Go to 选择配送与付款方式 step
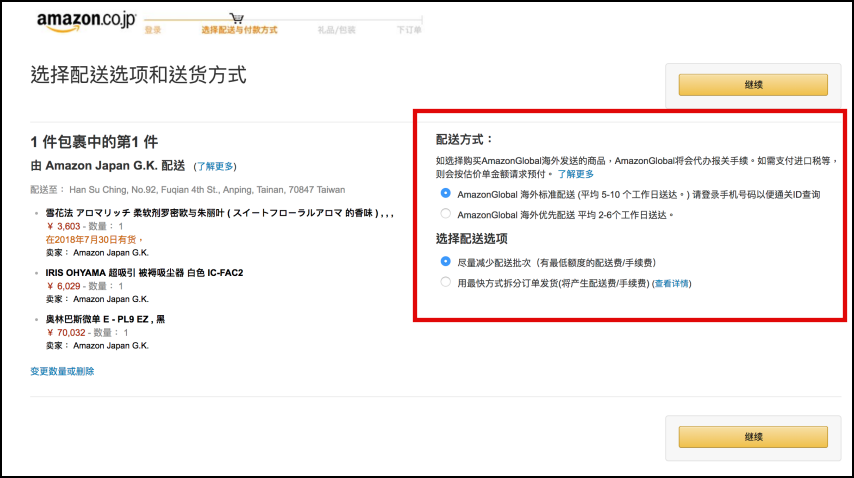854x478 pixels. (x=239, y=30)
